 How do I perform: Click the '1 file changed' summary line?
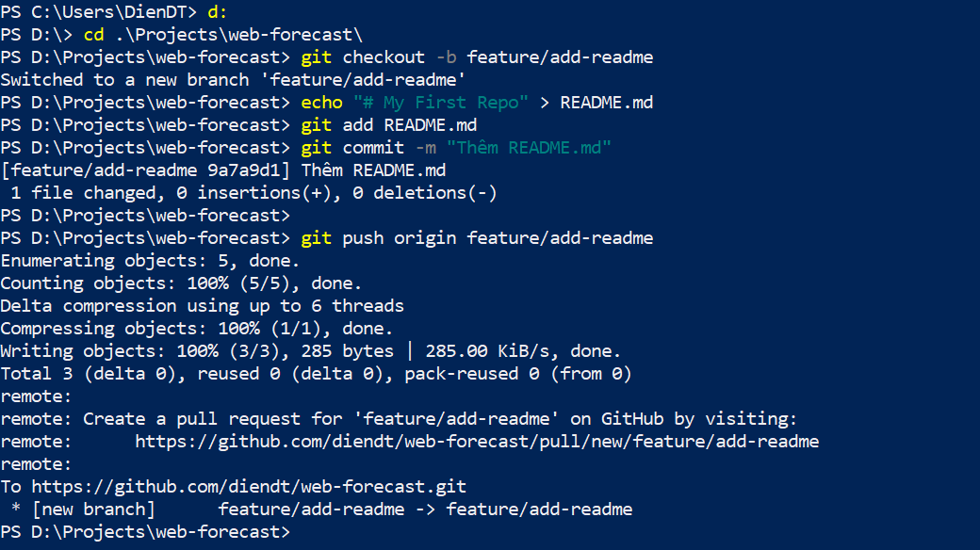tap(253, 193)
